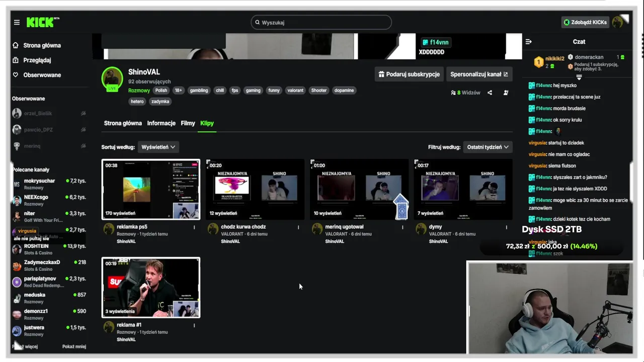The height and width of the screenshot is (362, 644).
Task: Click the valorant tag
Action: click(x=295, y=90)
